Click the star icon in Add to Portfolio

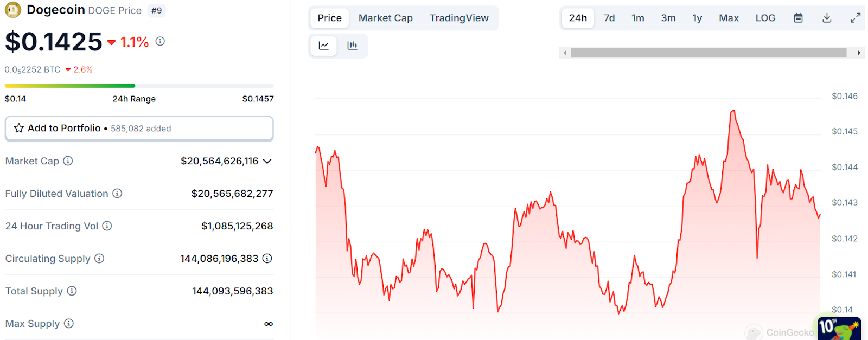[19, 128]
